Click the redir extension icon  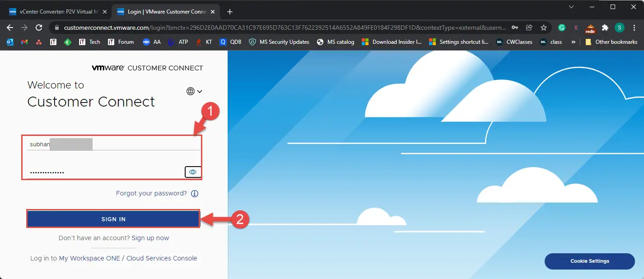click(x=591, y=28)
